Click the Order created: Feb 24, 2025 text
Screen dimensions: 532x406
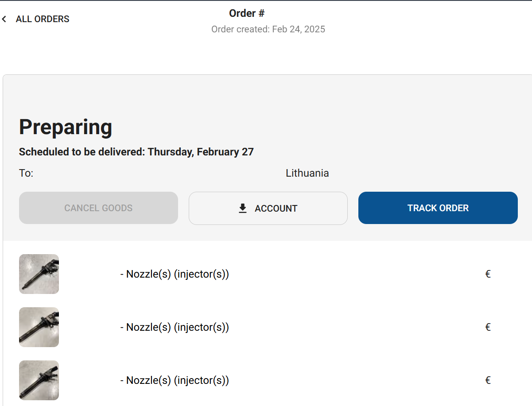(268, 29)
